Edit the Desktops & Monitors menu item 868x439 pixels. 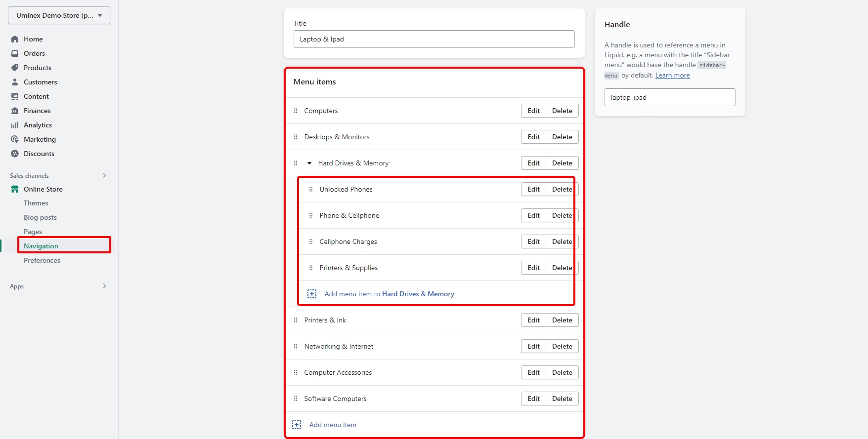coord(533,137)
